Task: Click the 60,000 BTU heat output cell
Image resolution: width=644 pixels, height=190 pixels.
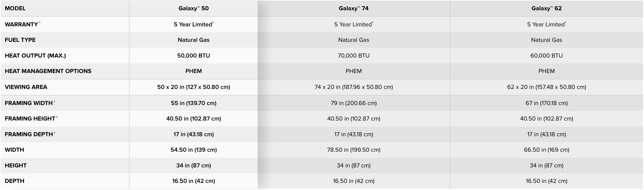Action: (546, 56)
